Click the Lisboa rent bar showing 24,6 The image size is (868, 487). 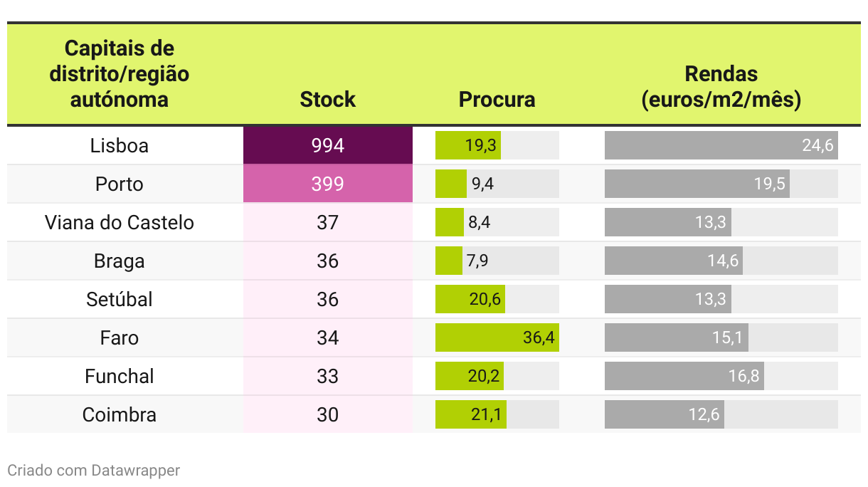pos(721,146)
